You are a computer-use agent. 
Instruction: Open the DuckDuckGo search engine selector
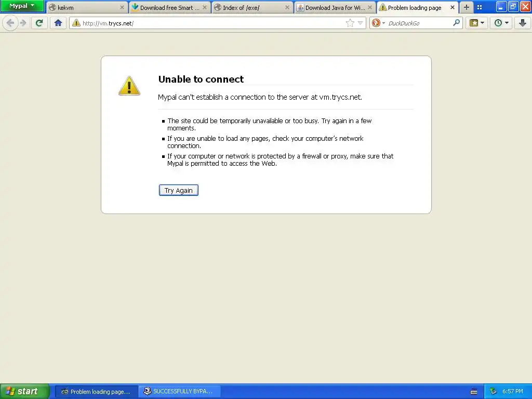pos(378,23)
